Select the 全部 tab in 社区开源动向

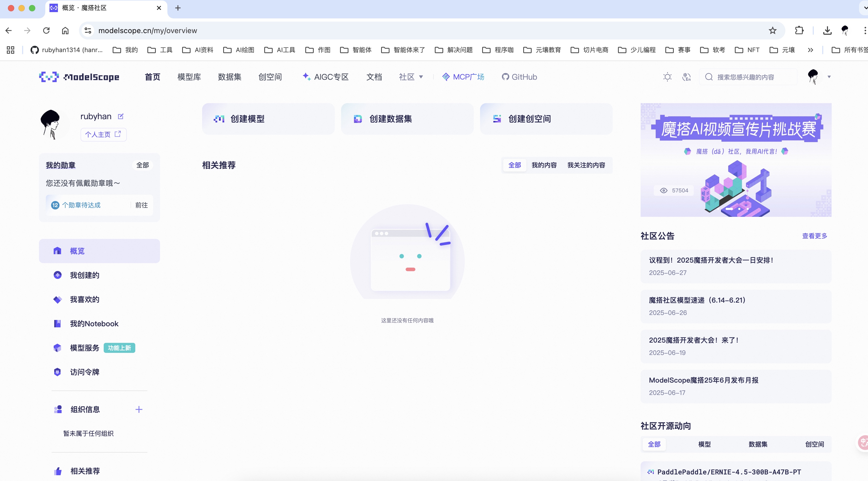point(654,444)
